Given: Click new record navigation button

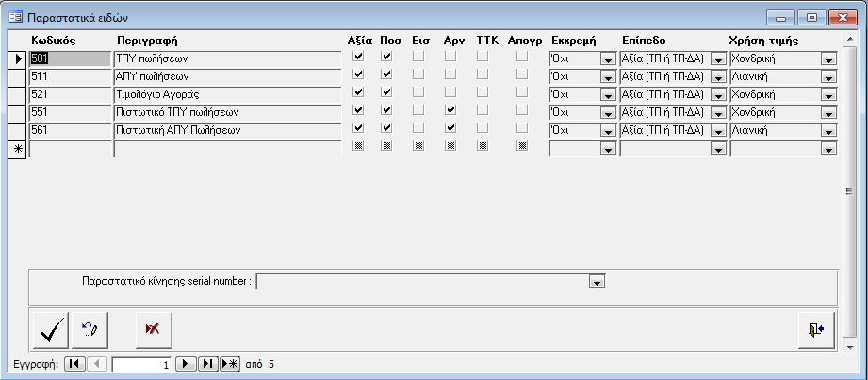Looking at the screenshot, I should pos(230,364).
